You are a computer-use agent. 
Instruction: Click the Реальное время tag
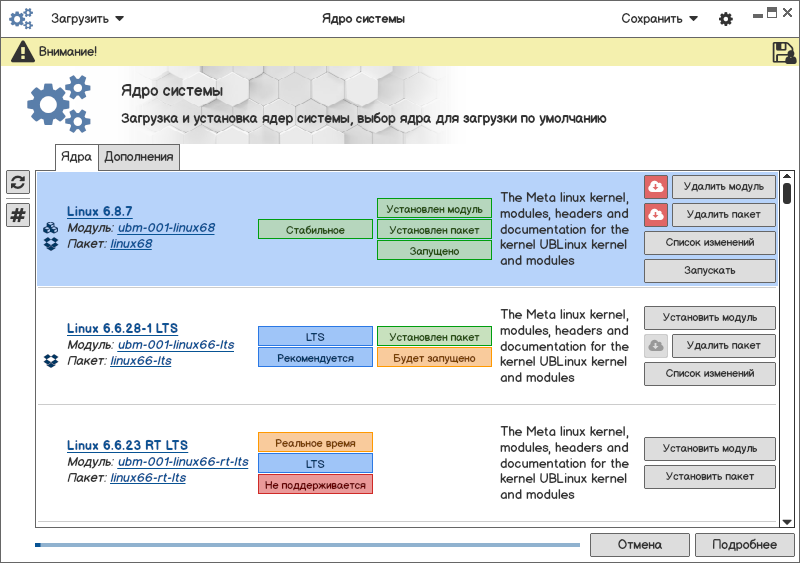(x=315, y=443)
